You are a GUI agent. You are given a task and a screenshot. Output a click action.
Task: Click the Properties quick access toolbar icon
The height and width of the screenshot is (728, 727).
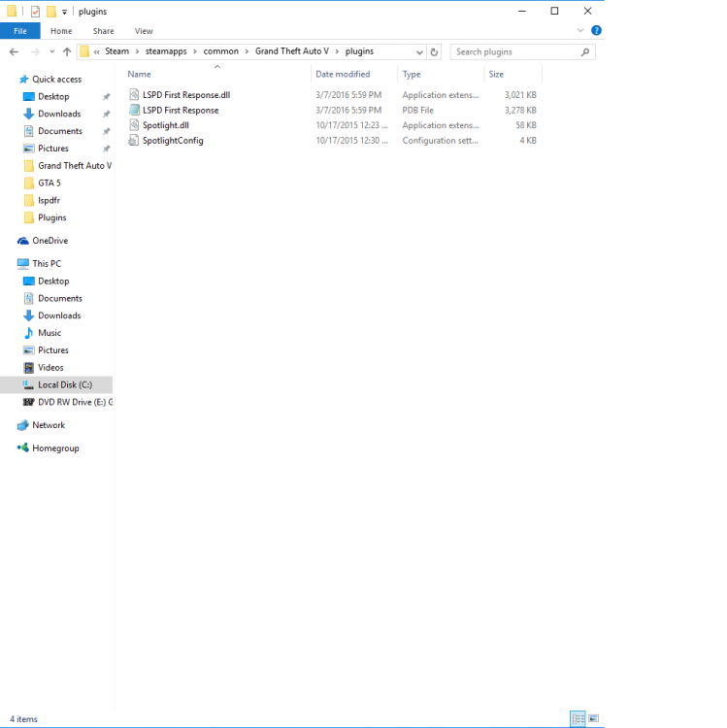click(x=35, y=11)
